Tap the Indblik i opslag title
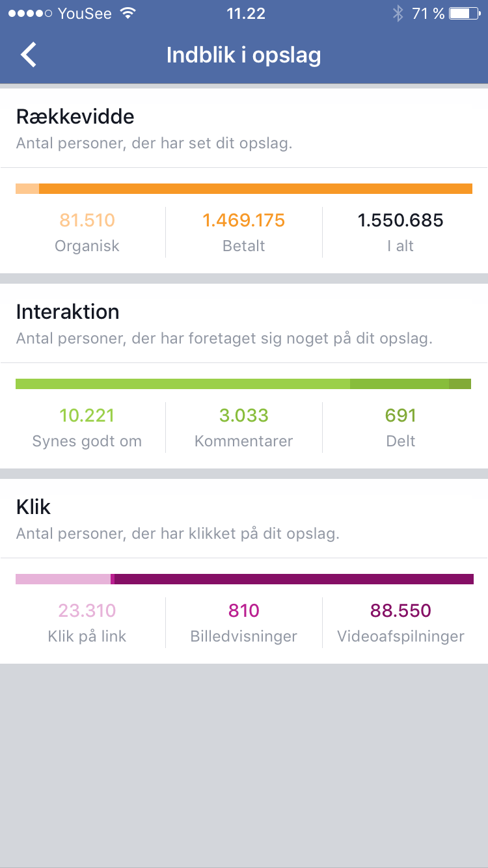 click(x=244, y=55)
